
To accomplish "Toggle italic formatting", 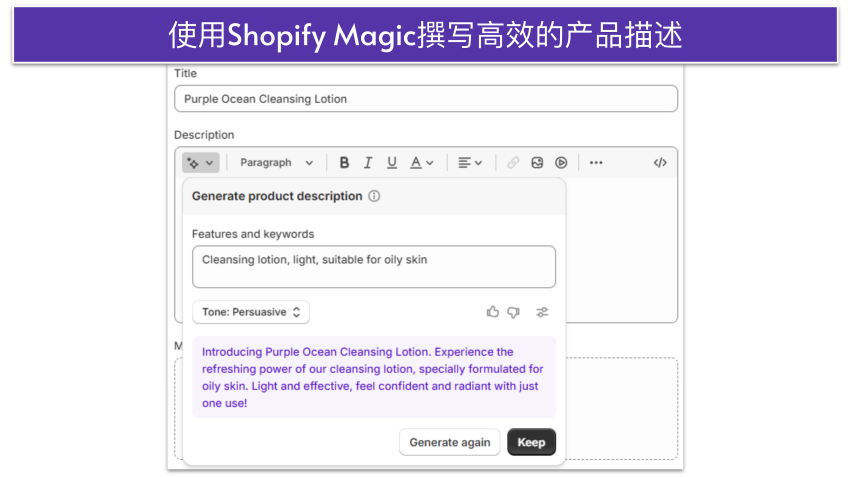I will click(368, 163).
